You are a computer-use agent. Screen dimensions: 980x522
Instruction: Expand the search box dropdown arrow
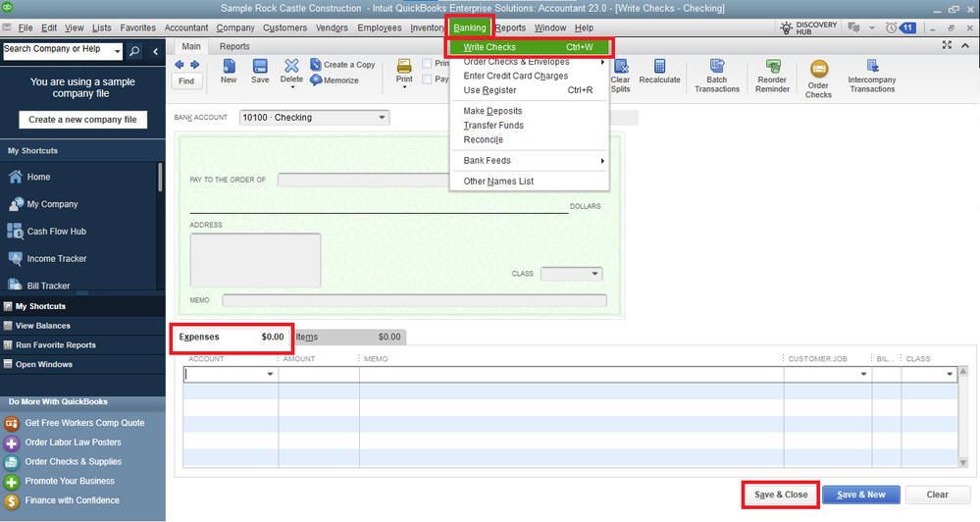tap(117, 51)
